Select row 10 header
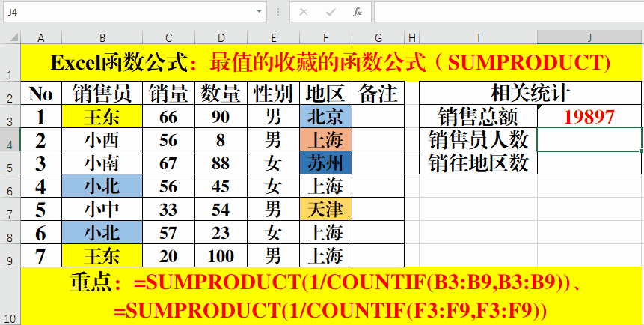644x325 pixels. (x=10, y=297)
